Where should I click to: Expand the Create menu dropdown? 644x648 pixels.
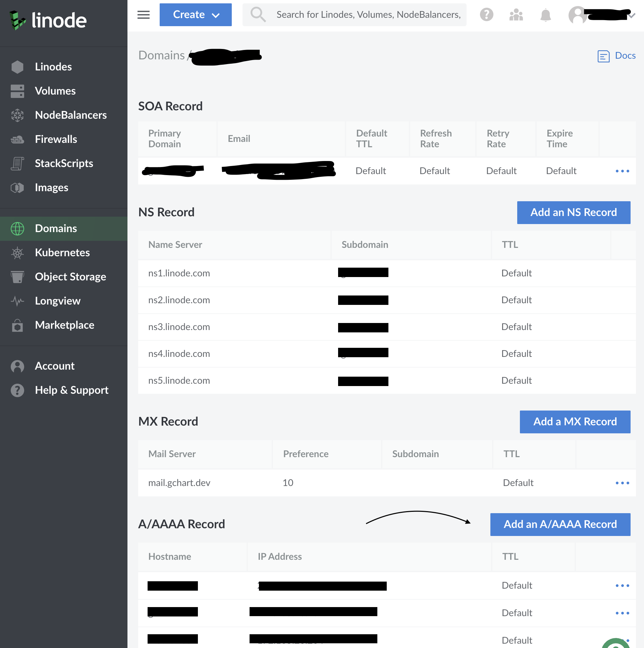(x=196, y=14)
